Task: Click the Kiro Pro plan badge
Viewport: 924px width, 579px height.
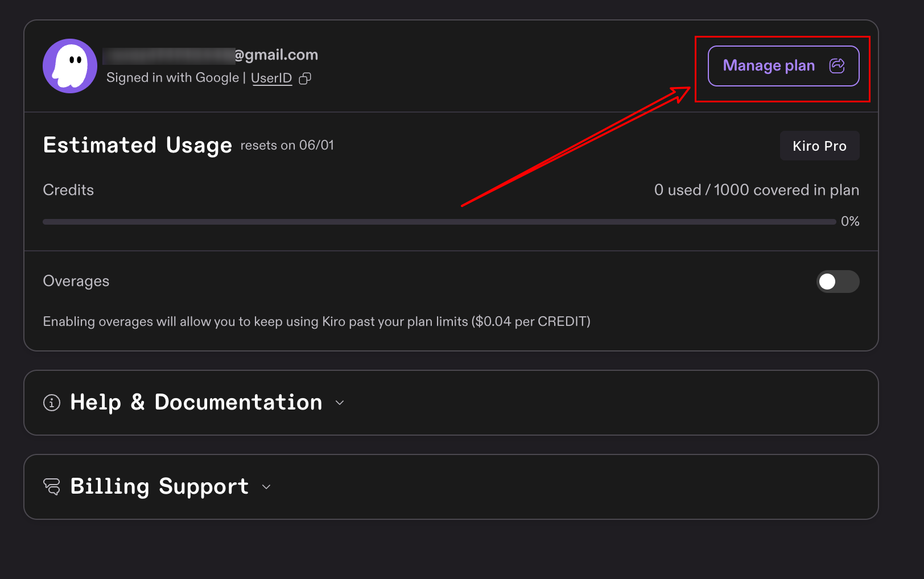Action: pos(819,146)
